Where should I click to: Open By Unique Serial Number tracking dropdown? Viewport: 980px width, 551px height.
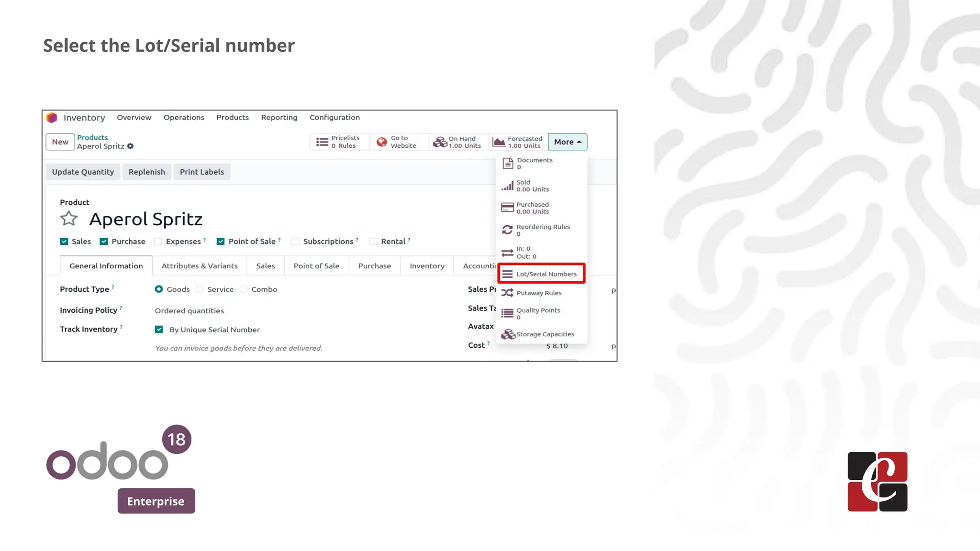(215, 330)
